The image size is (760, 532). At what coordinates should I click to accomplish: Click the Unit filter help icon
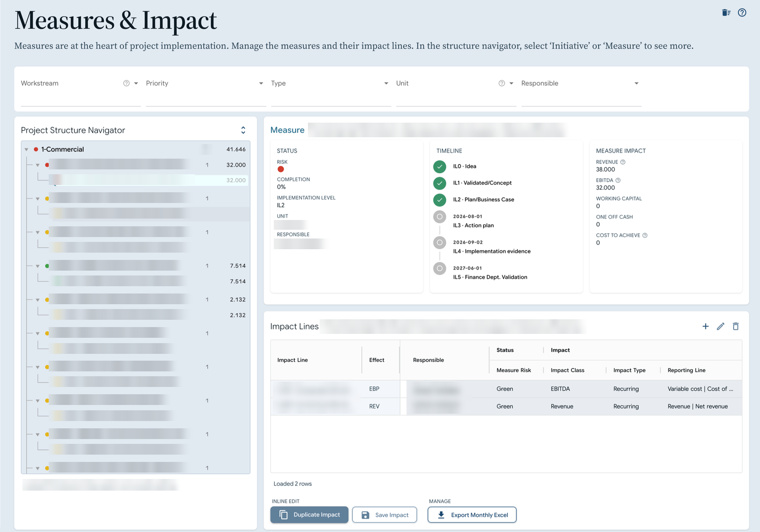(501, 83)
